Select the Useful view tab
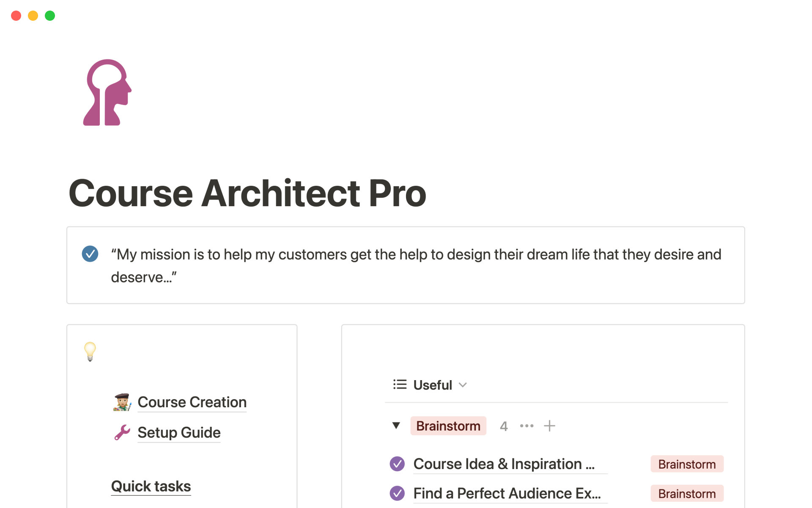The height and width of the screenshot is (508, 812). [x=432, y=385]
